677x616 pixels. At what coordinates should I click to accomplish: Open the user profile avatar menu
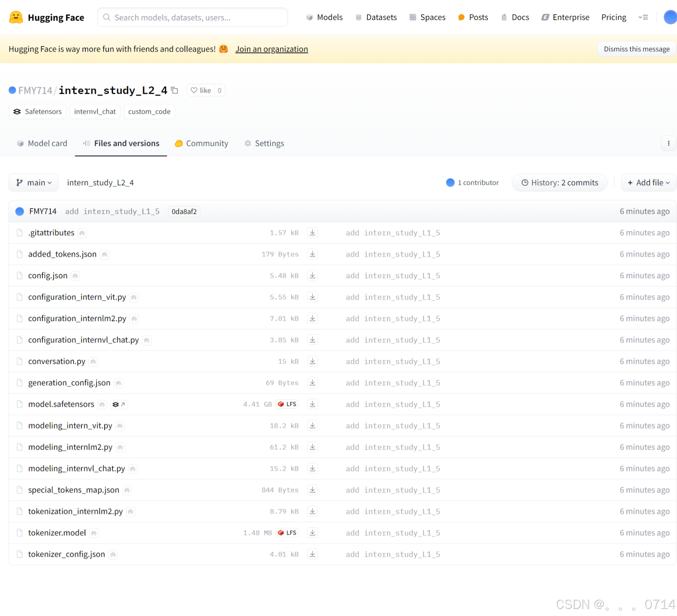click(x=670, y=17)
